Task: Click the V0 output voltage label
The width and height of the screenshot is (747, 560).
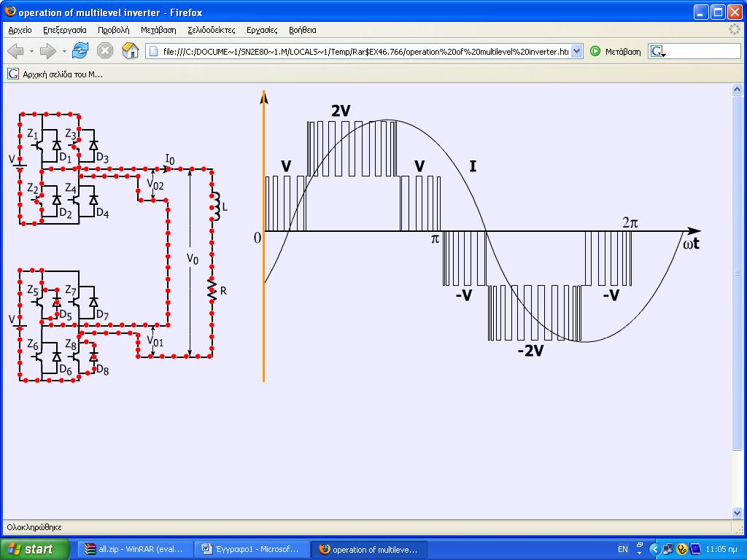Action: [193, 259]
